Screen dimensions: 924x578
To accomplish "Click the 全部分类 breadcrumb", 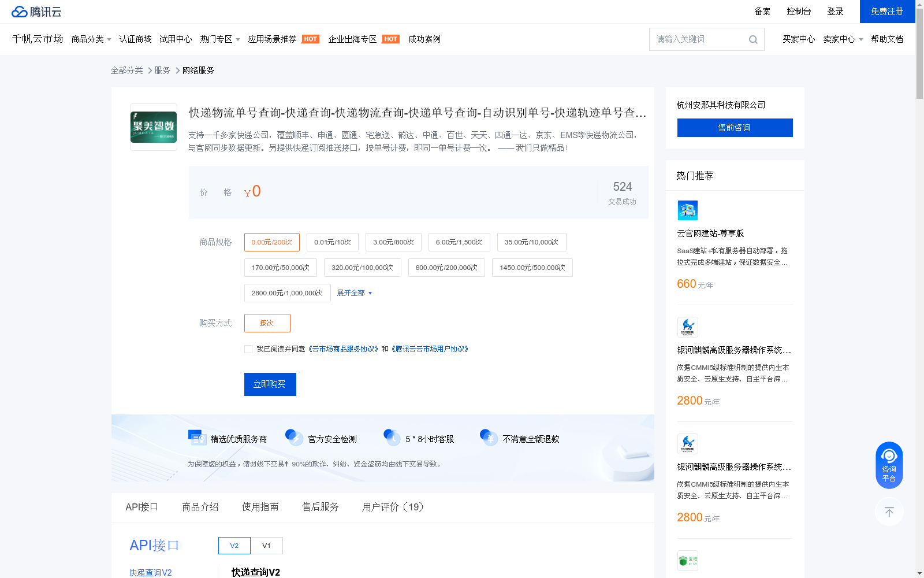I will pos(127,71).
